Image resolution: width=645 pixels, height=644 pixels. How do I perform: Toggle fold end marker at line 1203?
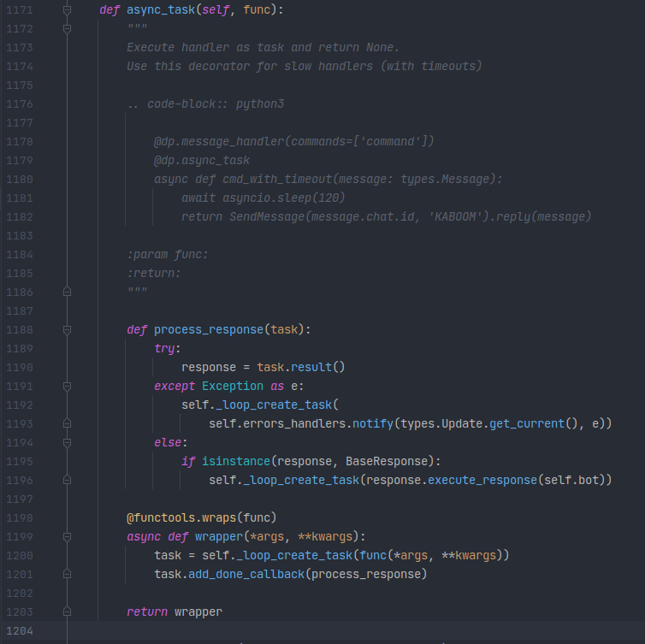coord(67,612)
